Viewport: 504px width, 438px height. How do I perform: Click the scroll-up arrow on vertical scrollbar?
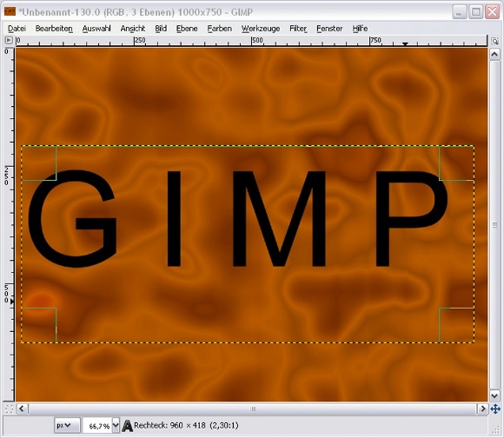(494, 54)
